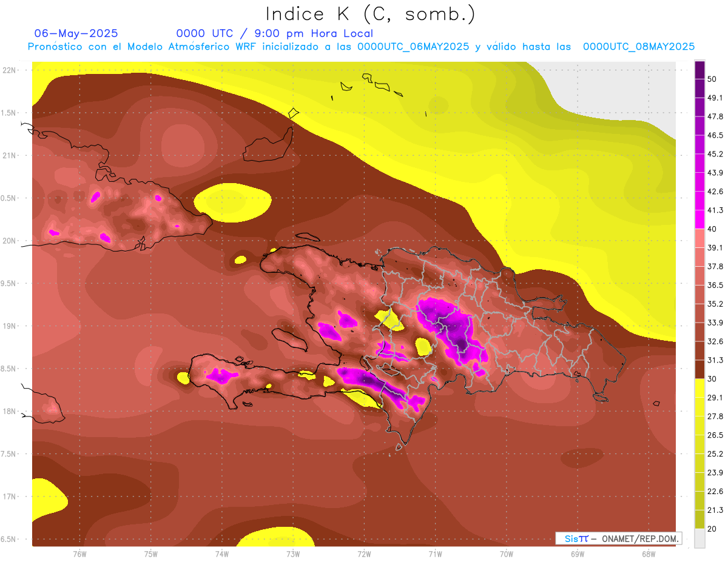Click the '40' legend value
The width and height of the screenshot is (728, 562).
click(x=713, y=229)
